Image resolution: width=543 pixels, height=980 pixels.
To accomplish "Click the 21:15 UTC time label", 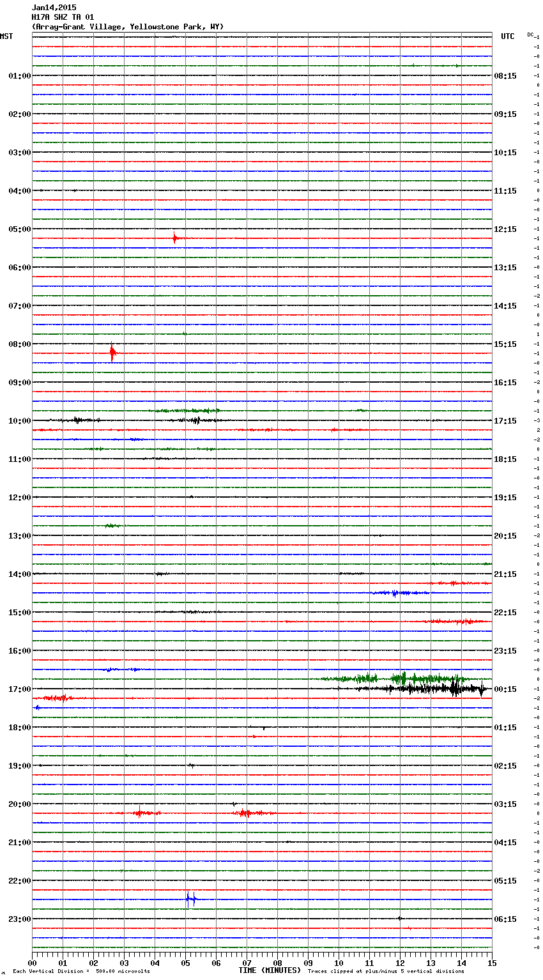I will (505, 574).
